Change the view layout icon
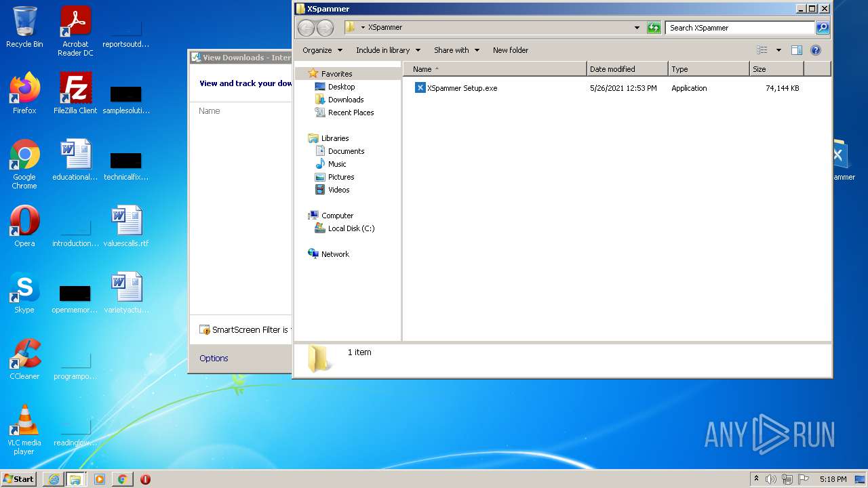This screenshot has width=868, height=488. (762, 50)
